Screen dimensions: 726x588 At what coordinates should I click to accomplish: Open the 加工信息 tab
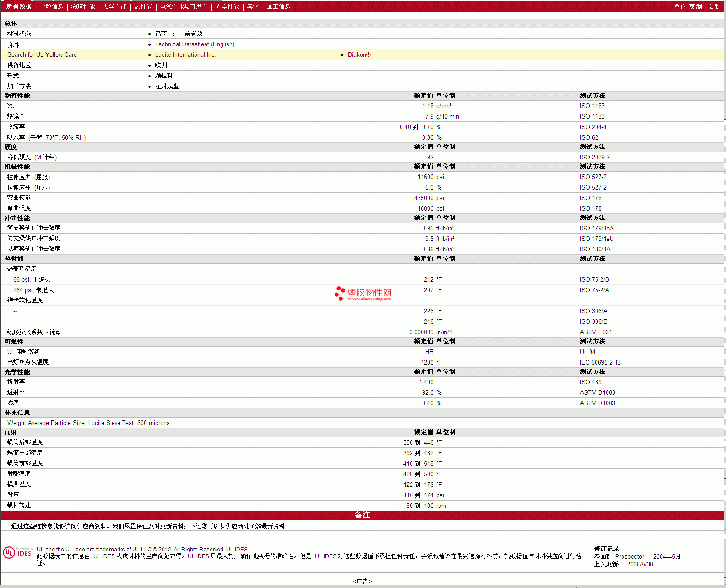[x=279, y=7]
